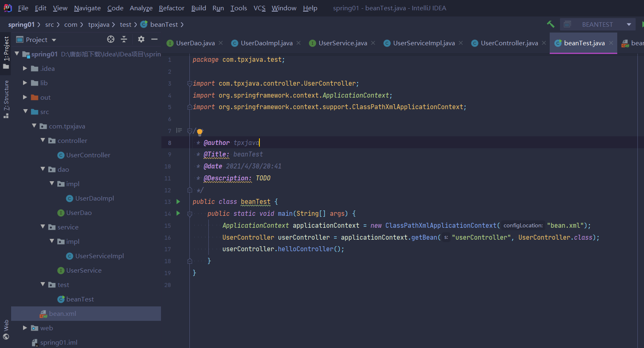Close the UserController.java tab
Viewport: 644px width, 348px height.
[544, 43]
